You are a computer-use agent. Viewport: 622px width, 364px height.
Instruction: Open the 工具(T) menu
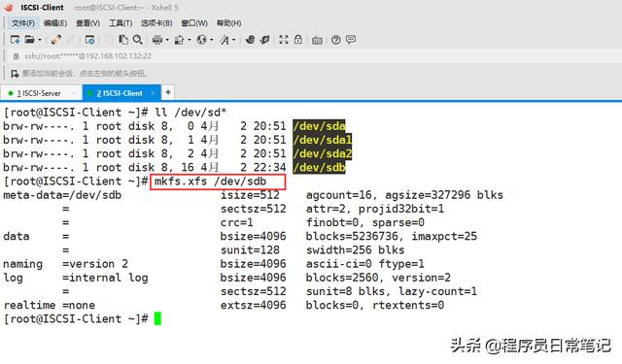pyautogui.click(x=121, y=23)
